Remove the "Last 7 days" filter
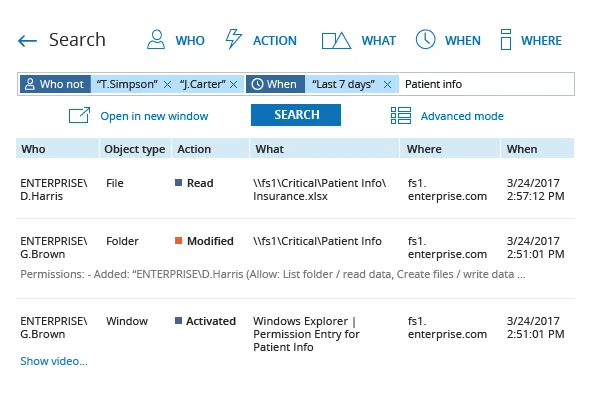Image resolution: width=590 pixels, height=395 pixels. tap(387, 84)
